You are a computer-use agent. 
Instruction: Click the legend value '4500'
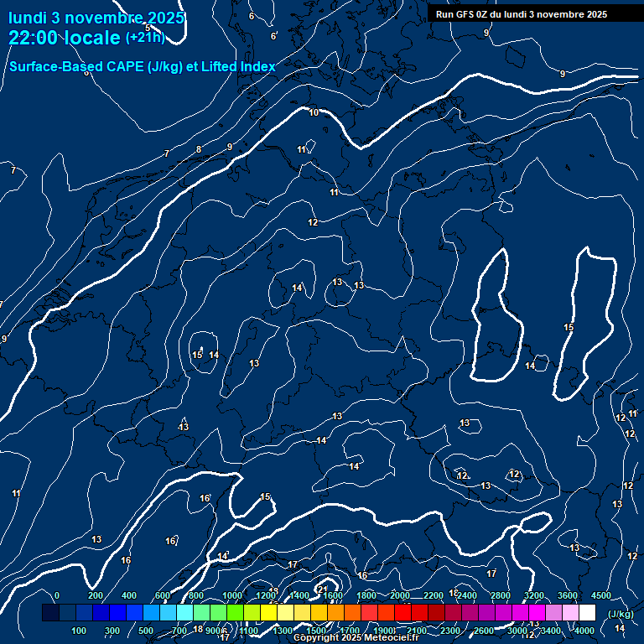click(x=601, y=595)
